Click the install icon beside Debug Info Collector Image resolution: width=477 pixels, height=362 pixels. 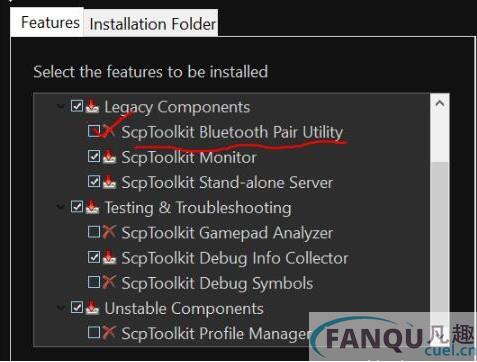pyautogui.click(x=109, y=257)
